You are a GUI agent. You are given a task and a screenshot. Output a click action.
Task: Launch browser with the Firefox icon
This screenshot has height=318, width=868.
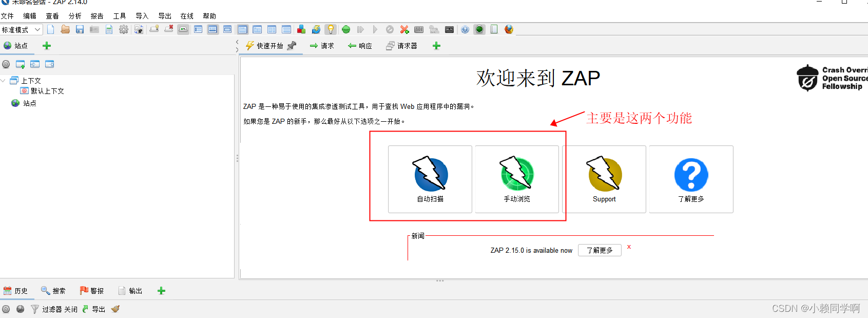(x=509, y=29)
